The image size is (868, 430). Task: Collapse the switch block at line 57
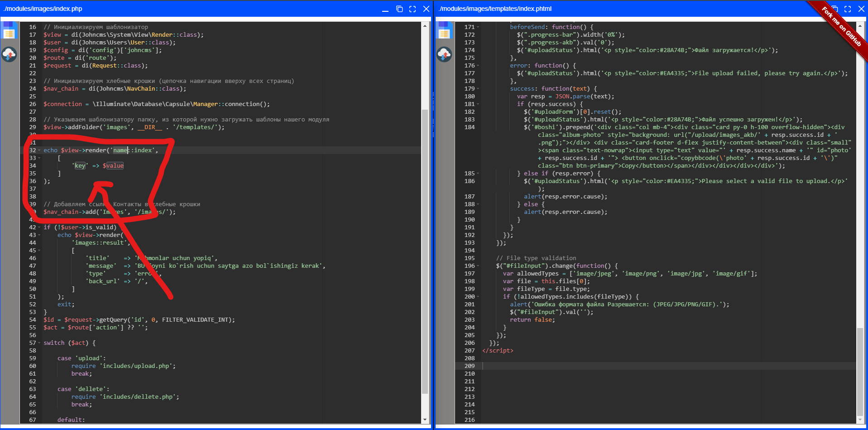[x=39, y=343]
